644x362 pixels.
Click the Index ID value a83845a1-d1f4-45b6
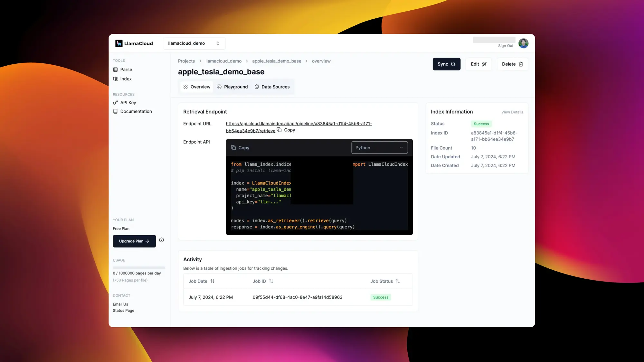tap(494, 136)
